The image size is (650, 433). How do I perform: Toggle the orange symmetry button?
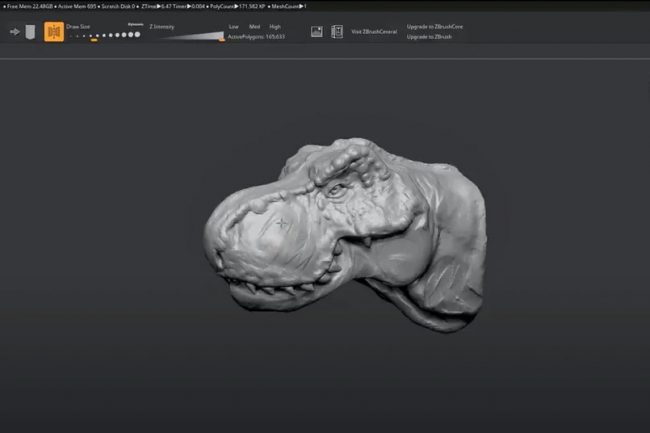(x=53, y=32)
